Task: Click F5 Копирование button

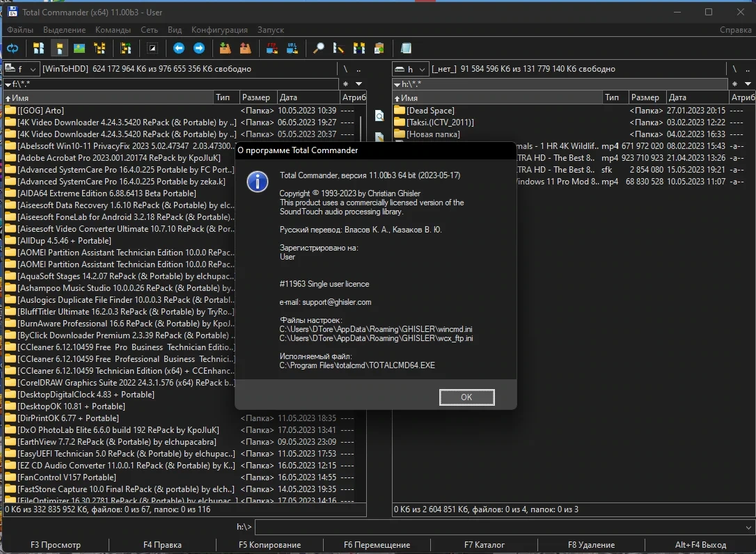Action: coord(269,545)
